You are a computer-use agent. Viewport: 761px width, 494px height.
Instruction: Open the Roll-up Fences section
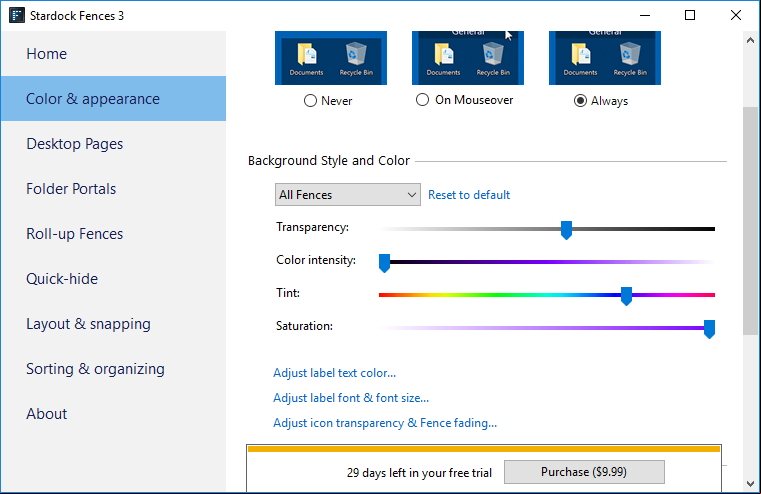(x=114, y=233)
